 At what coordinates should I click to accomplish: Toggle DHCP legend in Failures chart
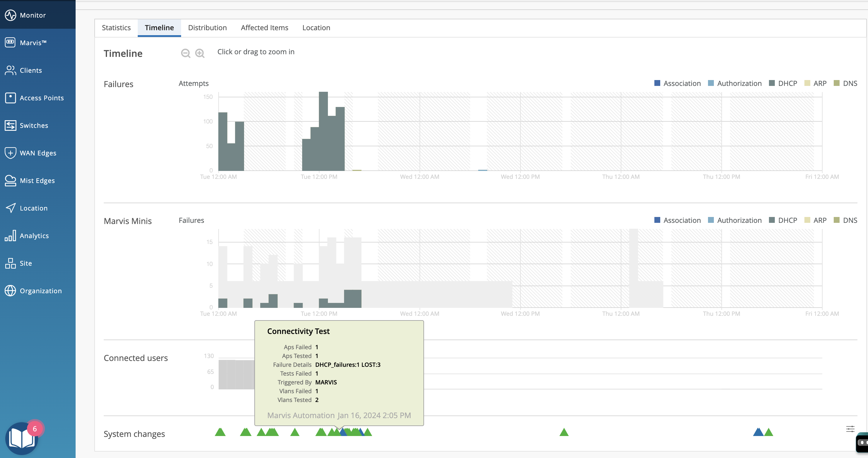(783, 83)
